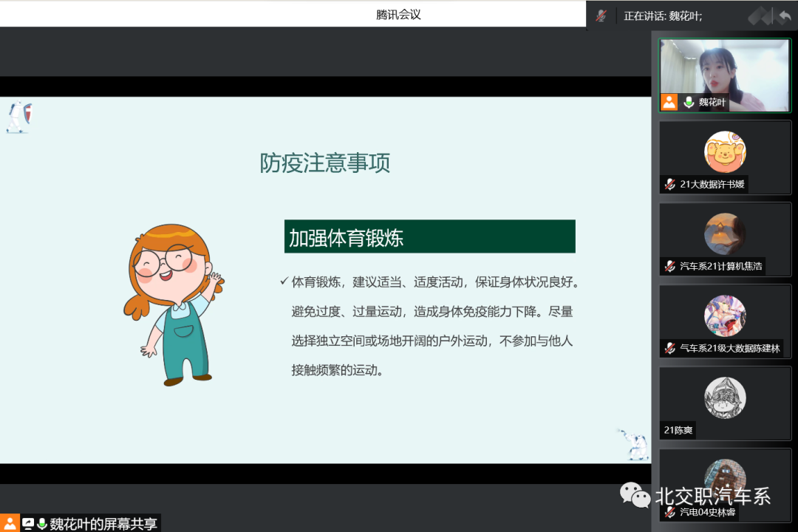Click muted mic icon beside 气车系21级大数据陈建林
798x532 pixels.
(x=669, y=348)
